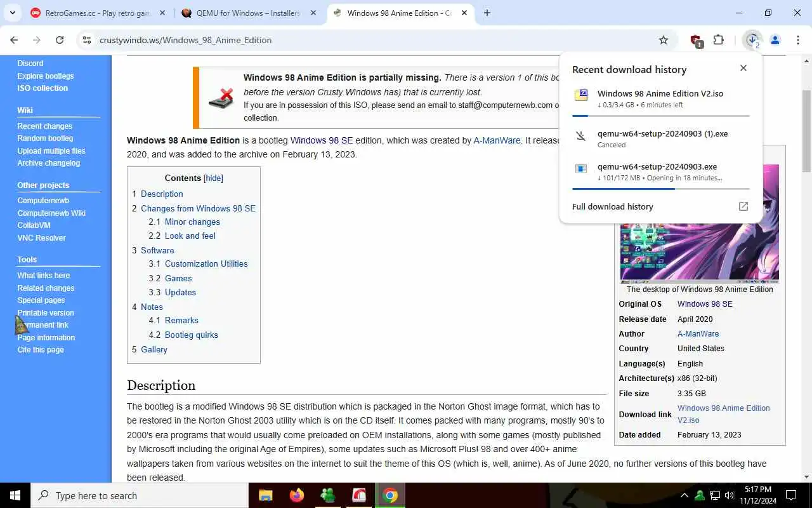Open the Chrome profile avatar
This screenshot has height=508, width=812.
click(x=775, y=40)
